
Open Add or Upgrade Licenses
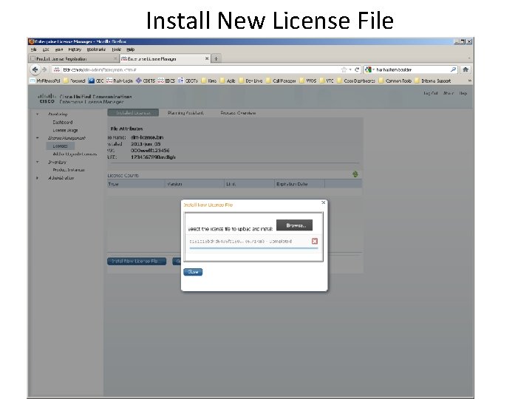[x=75, y=154]
